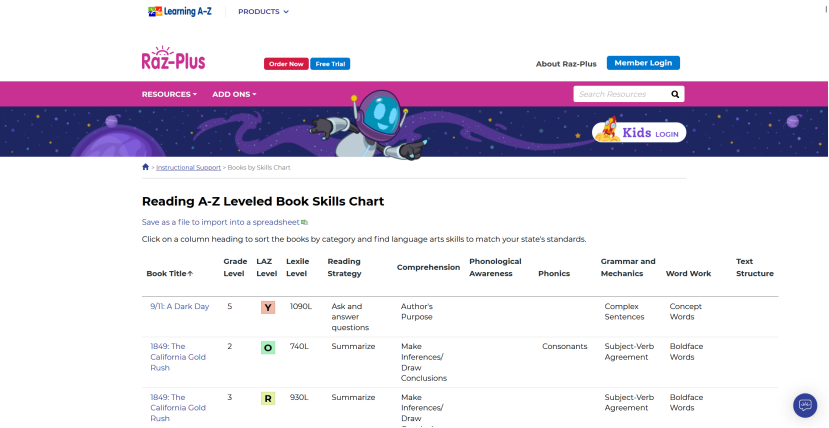Click the Books by Skills Chart breadcrumb
This screenshot has height=428, width=829.
(x=259, y=168)
